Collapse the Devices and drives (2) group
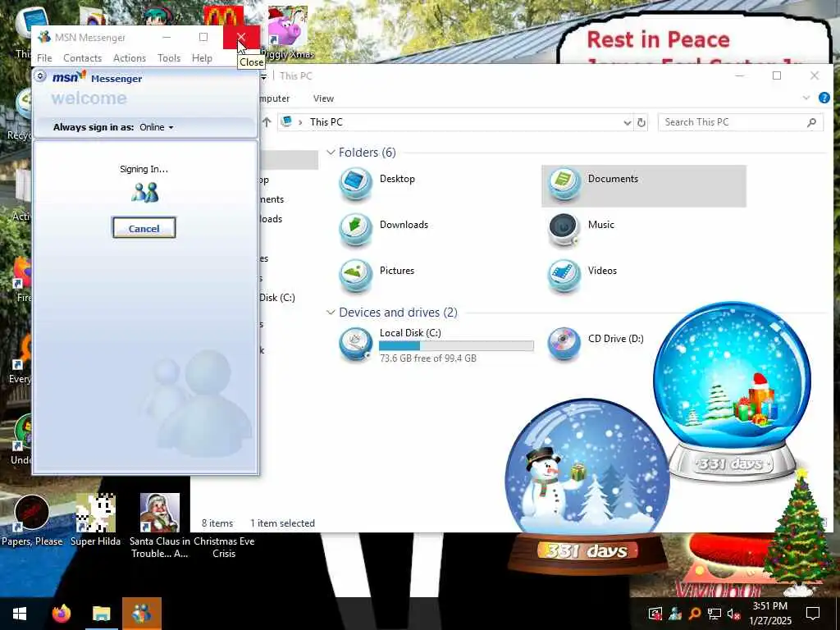 [331, 313]
